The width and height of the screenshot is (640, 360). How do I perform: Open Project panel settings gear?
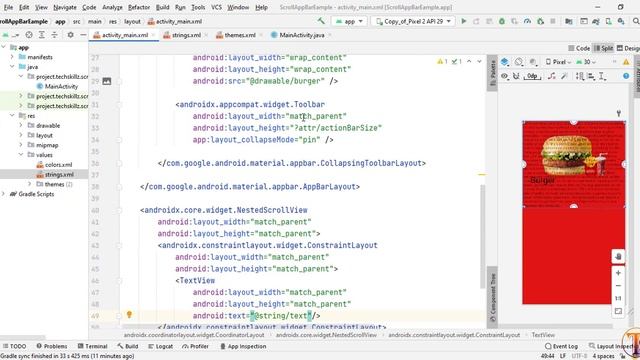tap(70, 35)
